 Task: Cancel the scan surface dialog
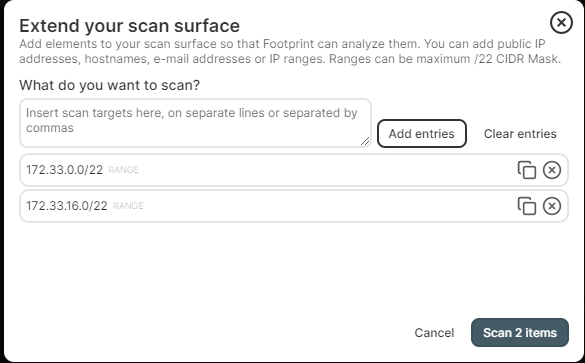tap(434, 332)
